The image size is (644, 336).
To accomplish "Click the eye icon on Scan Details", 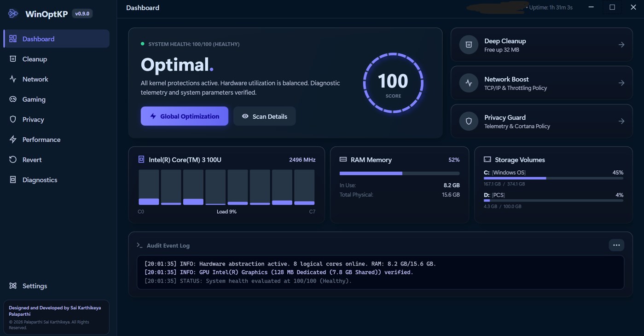I will (x=245, y=116).
